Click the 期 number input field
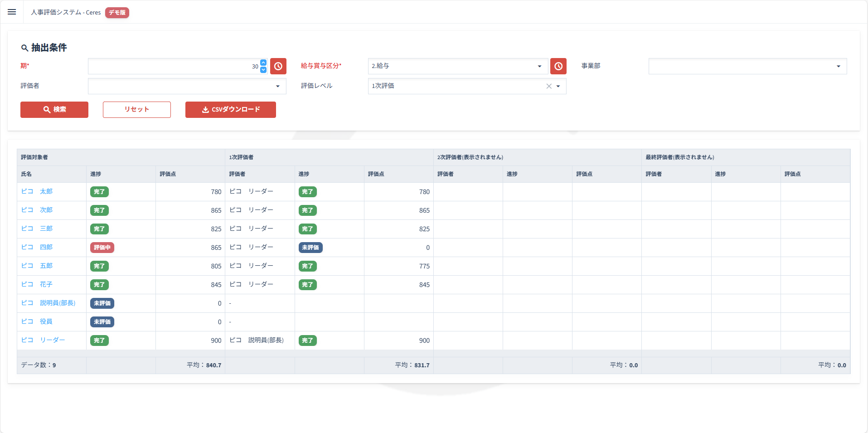This screenshot has height=433, width=868. tap(172, 66)
